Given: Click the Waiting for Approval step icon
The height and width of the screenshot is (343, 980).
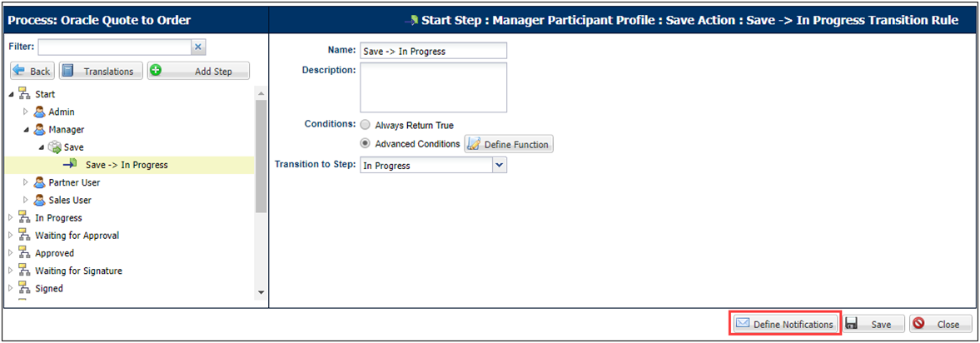Looking at the screenshot, I should click(x=25, y=236).
